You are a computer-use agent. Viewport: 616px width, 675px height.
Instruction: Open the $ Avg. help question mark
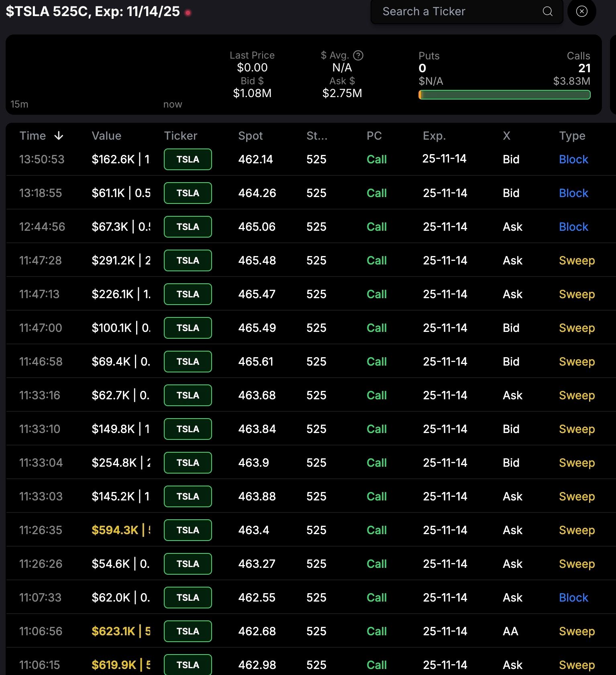(358, 55)
